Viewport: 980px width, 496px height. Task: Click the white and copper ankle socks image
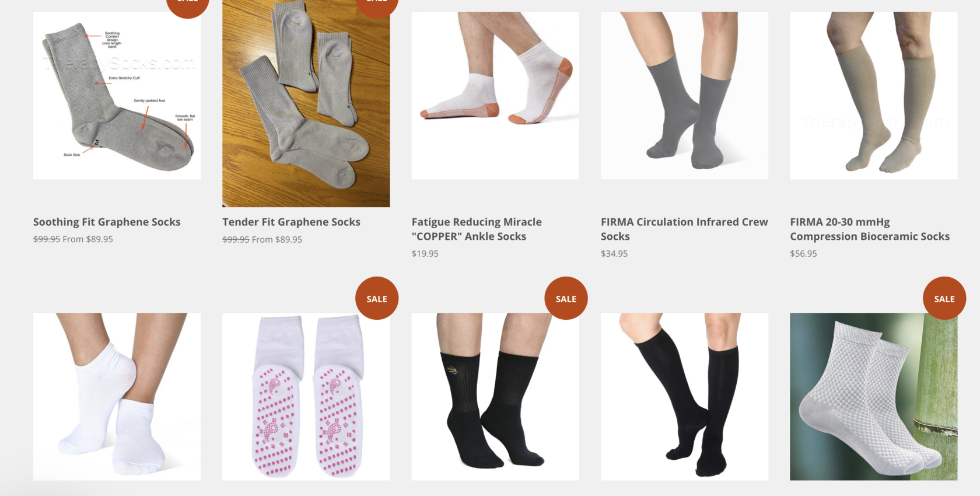pos(495,96)
